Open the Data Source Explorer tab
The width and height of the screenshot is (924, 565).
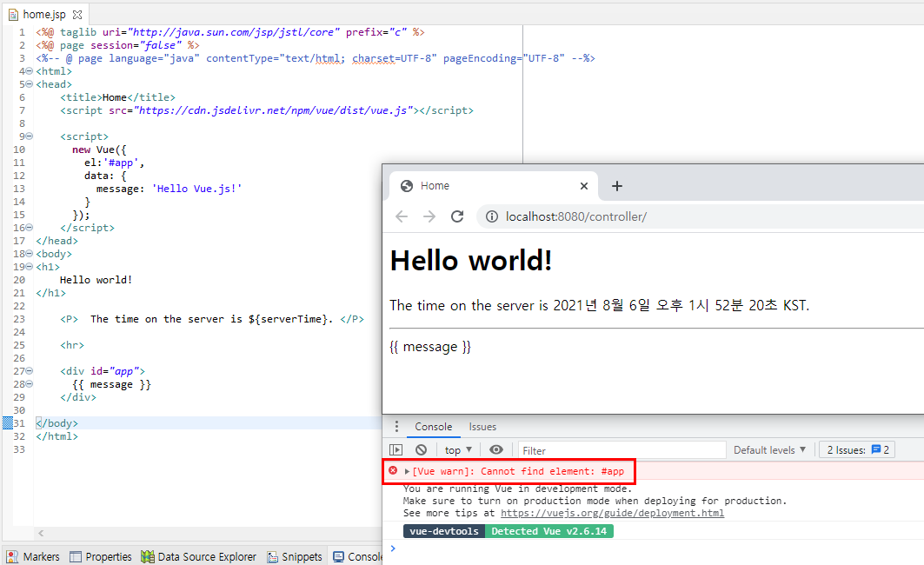click(x=199, y=557)
